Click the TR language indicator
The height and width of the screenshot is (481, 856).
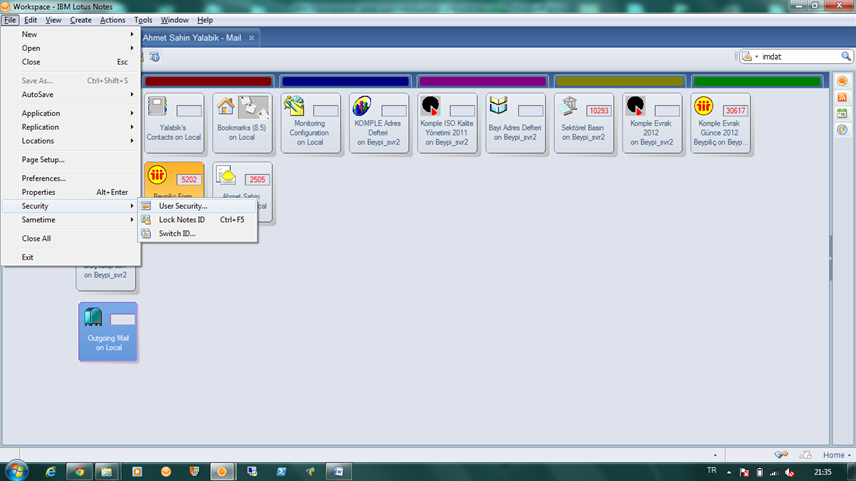tap(711, 471)
